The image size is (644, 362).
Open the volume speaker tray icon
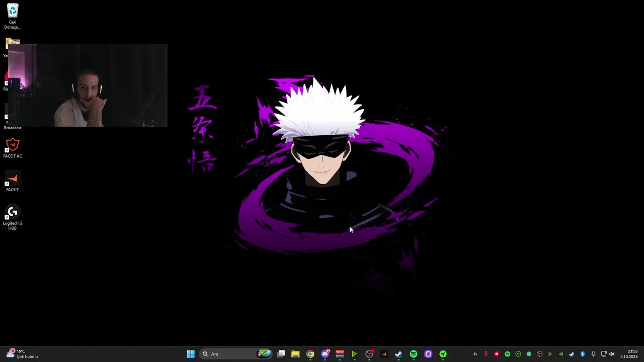pyautogui.click(x=612, y=354)
